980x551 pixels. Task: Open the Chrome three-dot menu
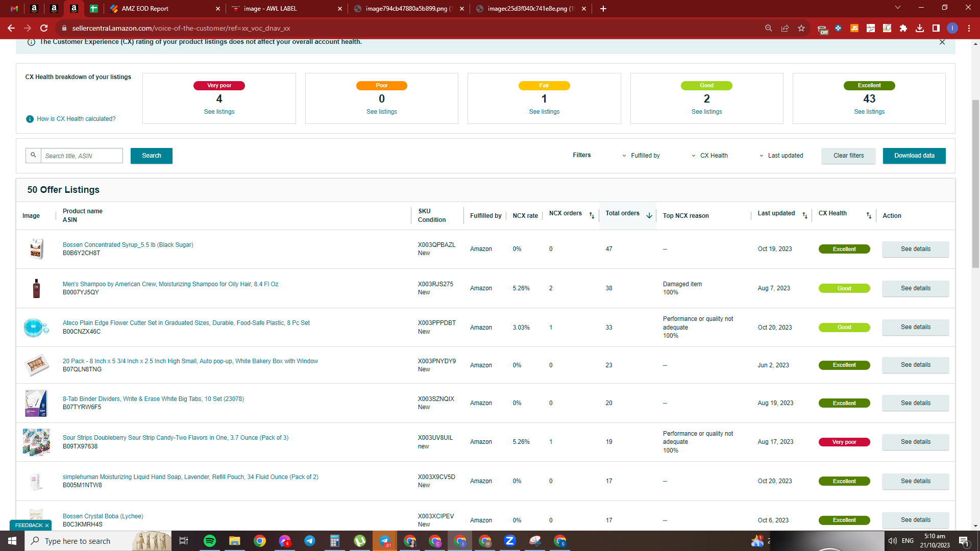click(969, 28)
